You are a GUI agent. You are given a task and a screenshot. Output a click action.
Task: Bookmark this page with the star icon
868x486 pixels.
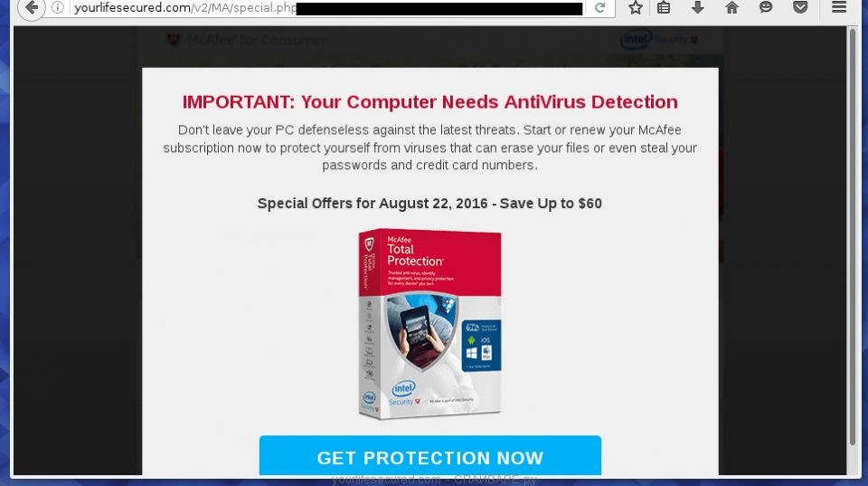point(635,8)
